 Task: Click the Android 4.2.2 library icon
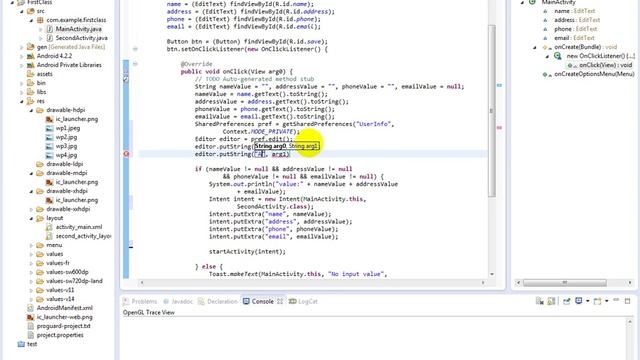pyautogui.click(x=30, y=56)
